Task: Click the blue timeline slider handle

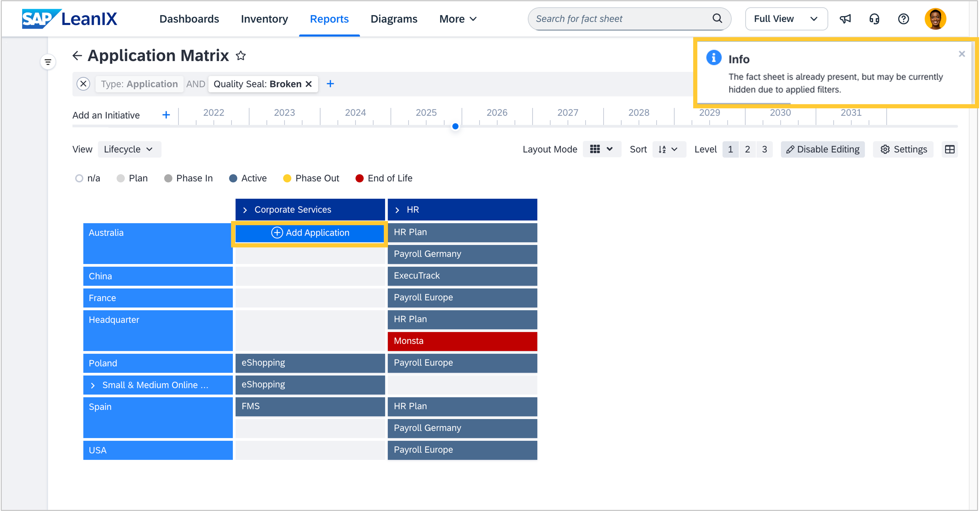Action: [455, 126]
